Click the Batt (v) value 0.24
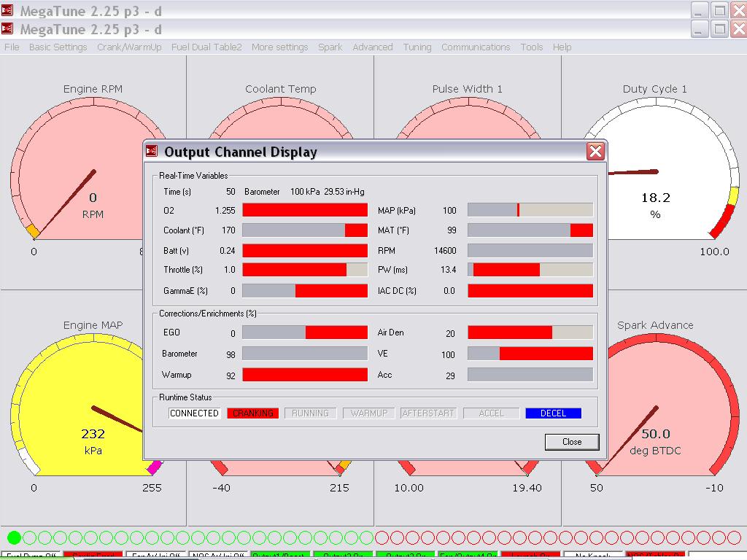This screenshot has height=560, width=747. pyautogui.click(x=228, y=251)
